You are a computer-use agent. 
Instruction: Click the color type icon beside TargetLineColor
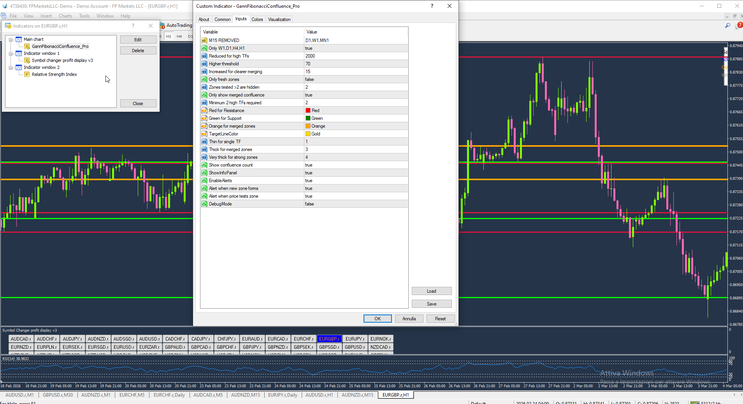click(205, 134)
